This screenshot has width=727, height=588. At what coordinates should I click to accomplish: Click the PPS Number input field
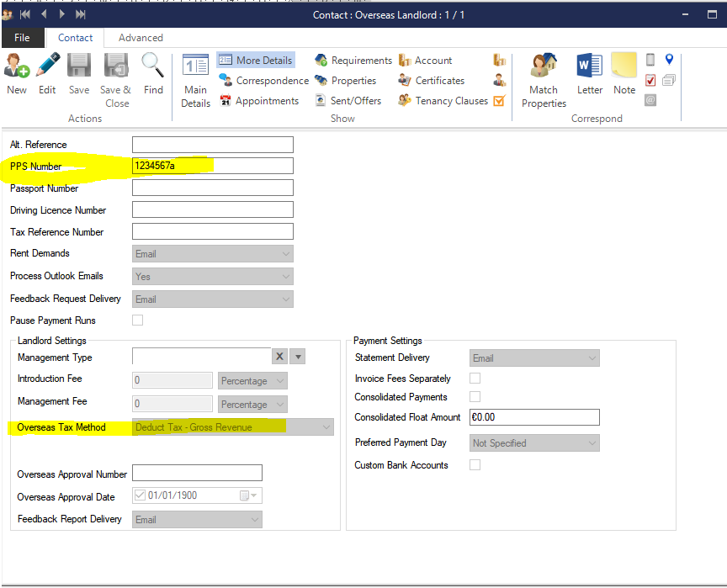(x=212, y=167)
